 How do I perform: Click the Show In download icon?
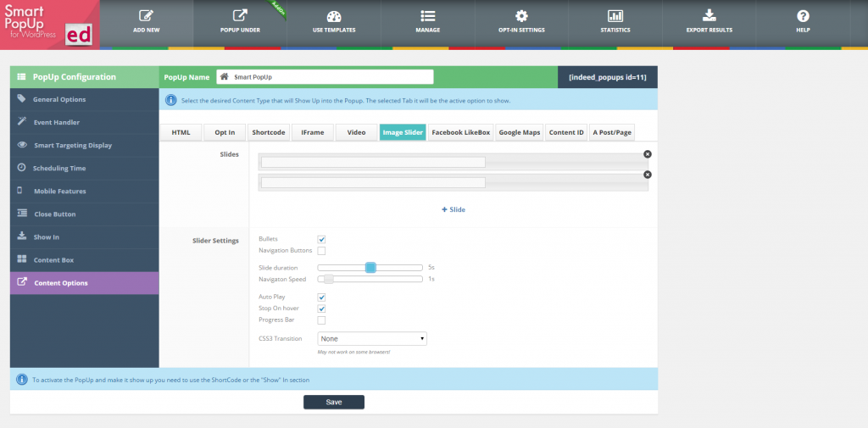point(21,236)
